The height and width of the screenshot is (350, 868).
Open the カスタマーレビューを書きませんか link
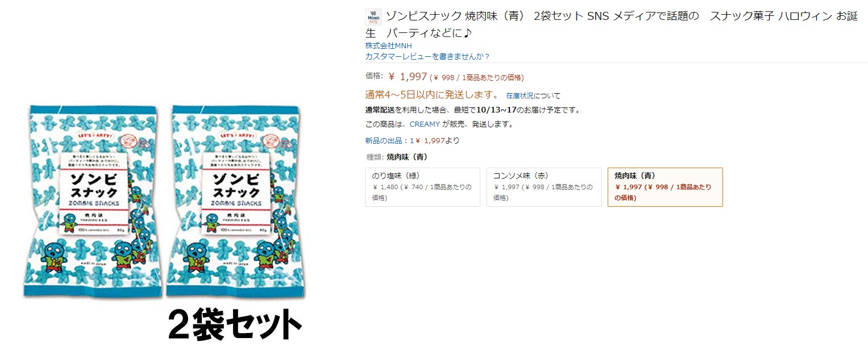tap(427, 56)
